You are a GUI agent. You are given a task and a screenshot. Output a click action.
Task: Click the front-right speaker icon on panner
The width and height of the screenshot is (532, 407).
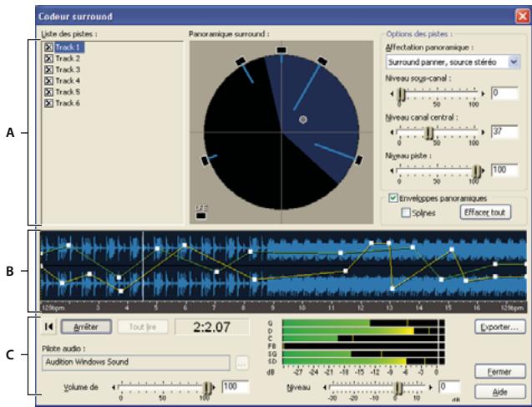tap(322, 62)
